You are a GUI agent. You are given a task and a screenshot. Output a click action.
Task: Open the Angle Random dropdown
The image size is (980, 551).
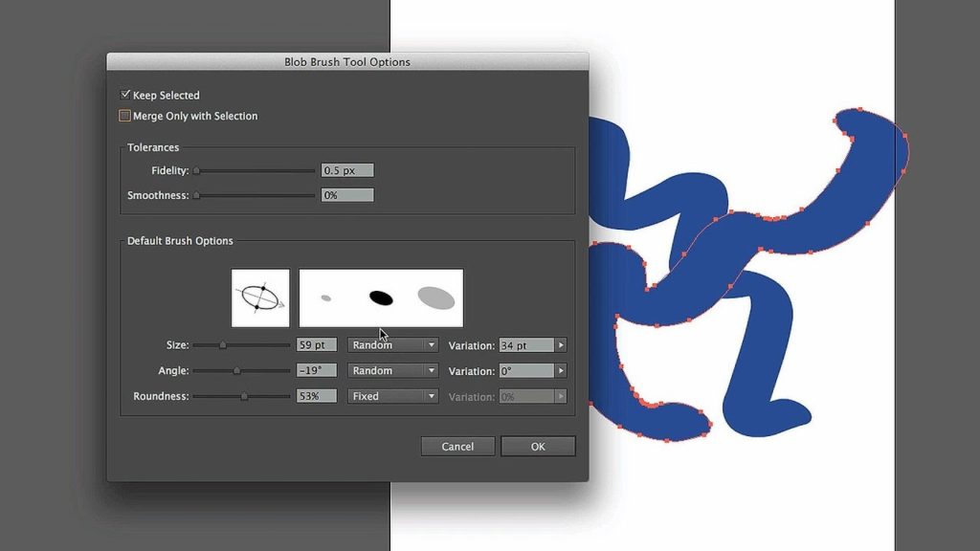392,370
